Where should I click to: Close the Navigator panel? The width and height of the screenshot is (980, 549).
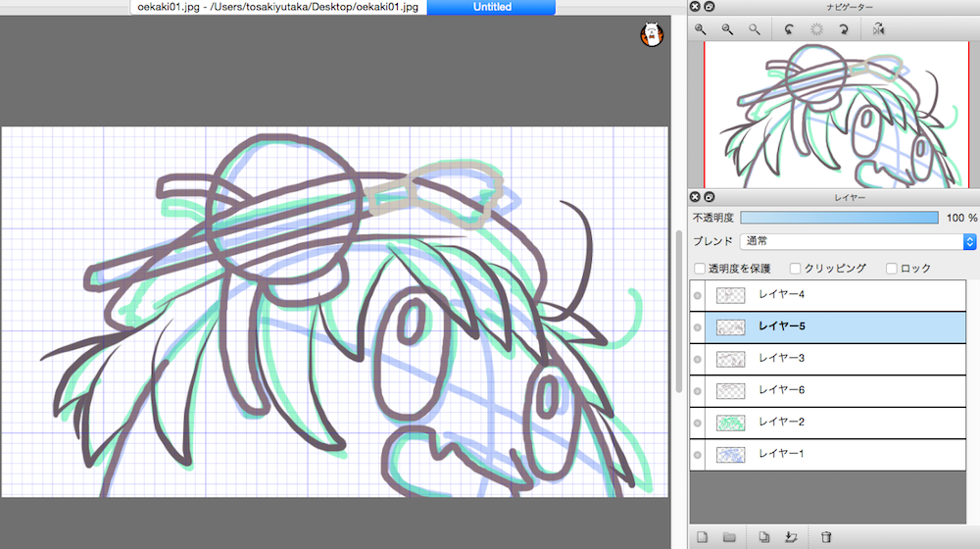click(x=695, y=6)
